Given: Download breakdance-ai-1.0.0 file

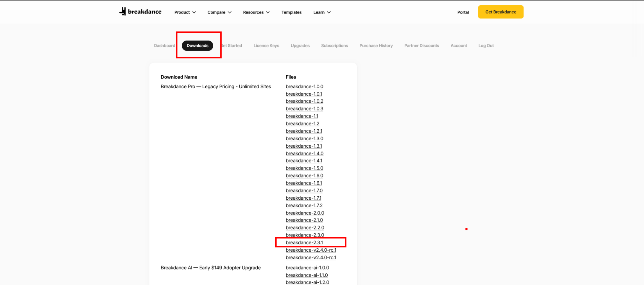Looking at the screenshot, I should (x=307, y=268).
